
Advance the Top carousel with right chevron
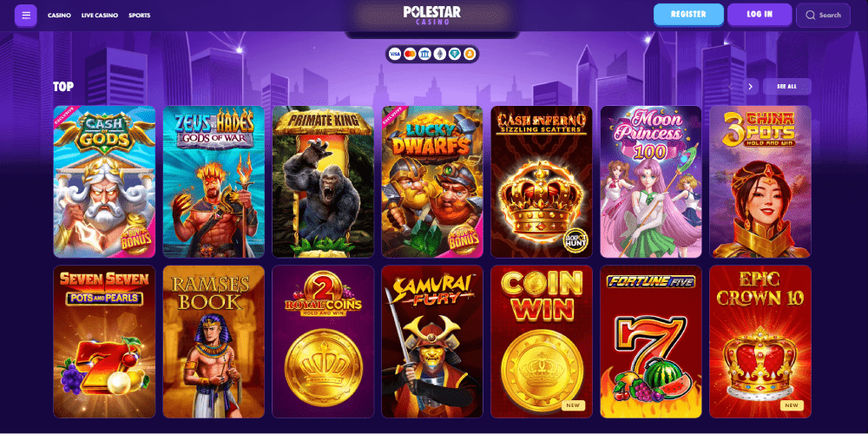[x=750, y=86]
